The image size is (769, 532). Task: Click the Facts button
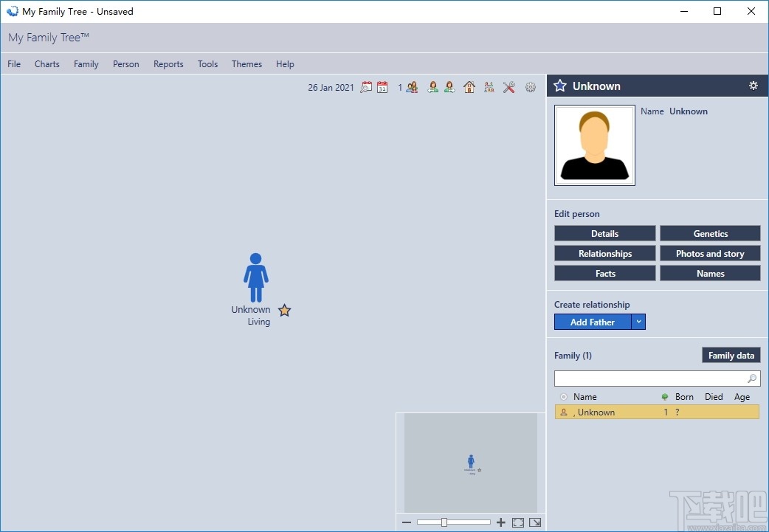[x=604, y=273]
